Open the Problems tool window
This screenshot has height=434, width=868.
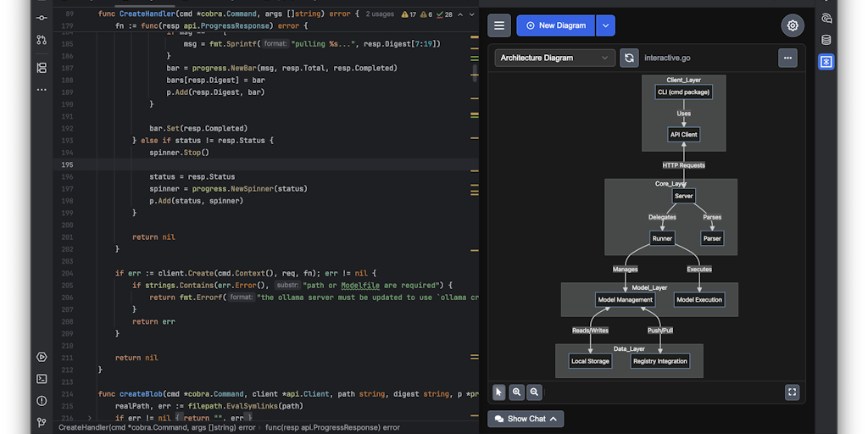click(42, 400)
